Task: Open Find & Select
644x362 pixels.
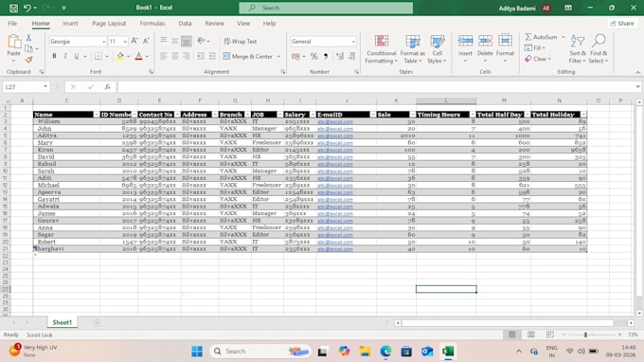Action: pyautogui.click(x=599, y=49)
